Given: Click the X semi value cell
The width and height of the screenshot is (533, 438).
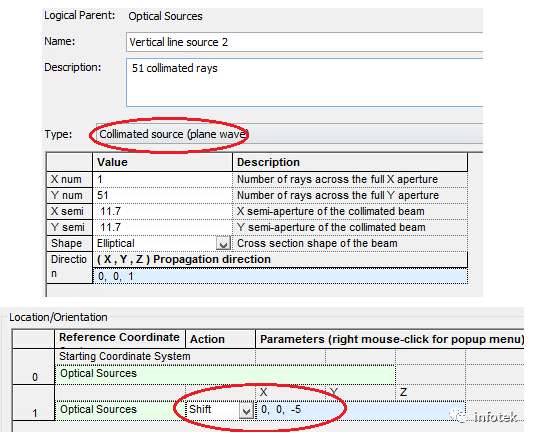Looking at the screenshot, I should (x=162, y=211).
